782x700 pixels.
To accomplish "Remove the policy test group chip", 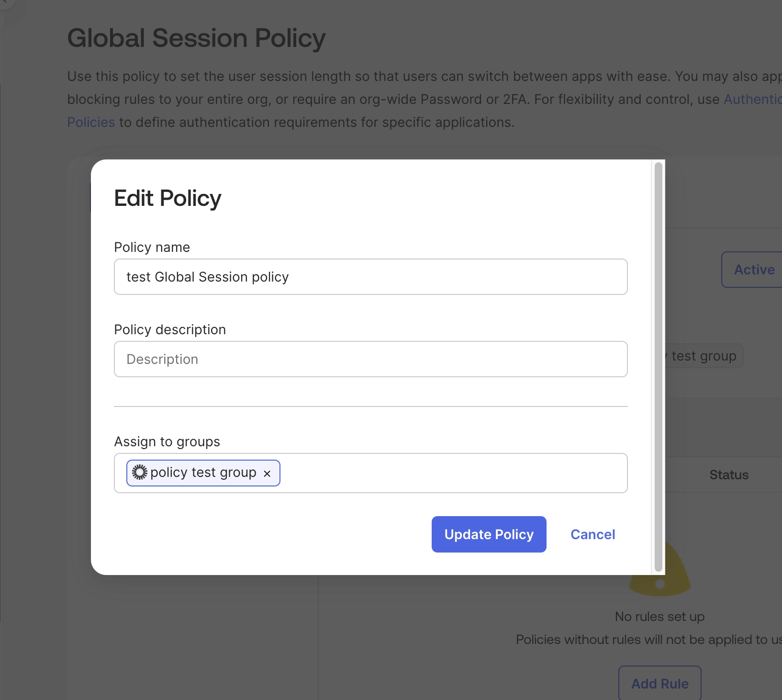I will [267, 474].
